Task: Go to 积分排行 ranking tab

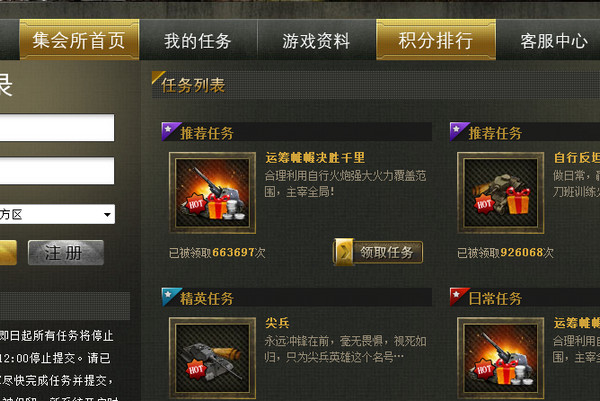Action: (x=436, y=40)
